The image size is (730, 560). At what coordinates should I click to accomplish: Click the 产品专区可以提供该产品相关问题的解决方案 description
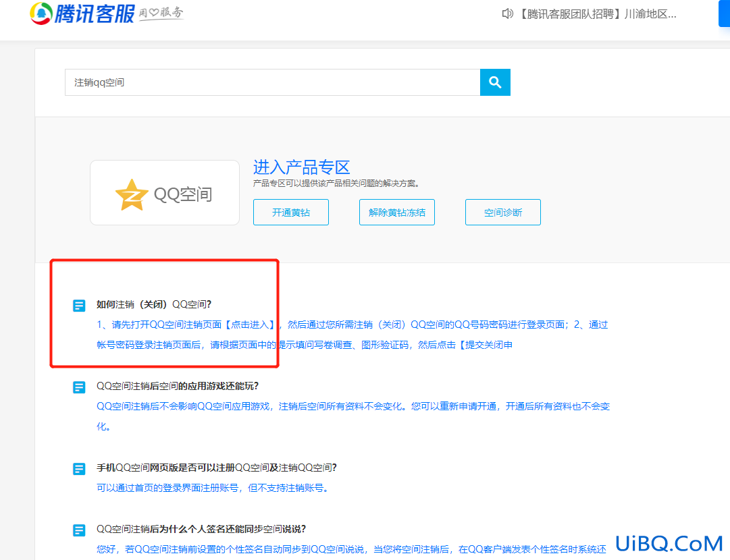pos(336,184)
